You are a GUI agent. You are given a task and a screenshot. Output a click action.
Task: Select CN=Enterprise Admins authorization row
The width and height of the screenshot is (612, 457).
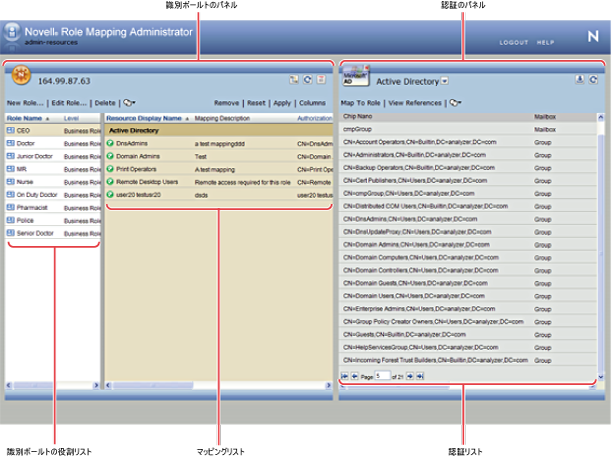pos(468,309)
